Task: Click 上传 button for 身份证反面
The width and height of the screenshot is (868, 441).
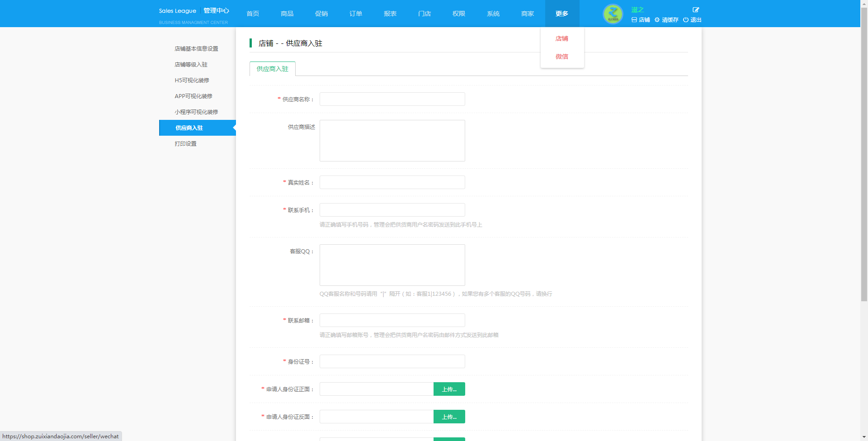Action: [449, 417]
